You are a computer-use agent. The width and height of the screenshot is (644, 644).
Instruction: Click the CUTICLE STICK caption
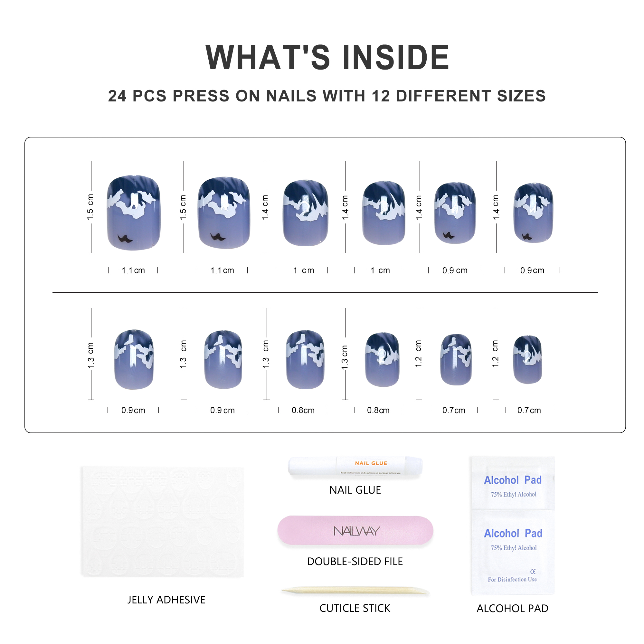coord(355,608)
